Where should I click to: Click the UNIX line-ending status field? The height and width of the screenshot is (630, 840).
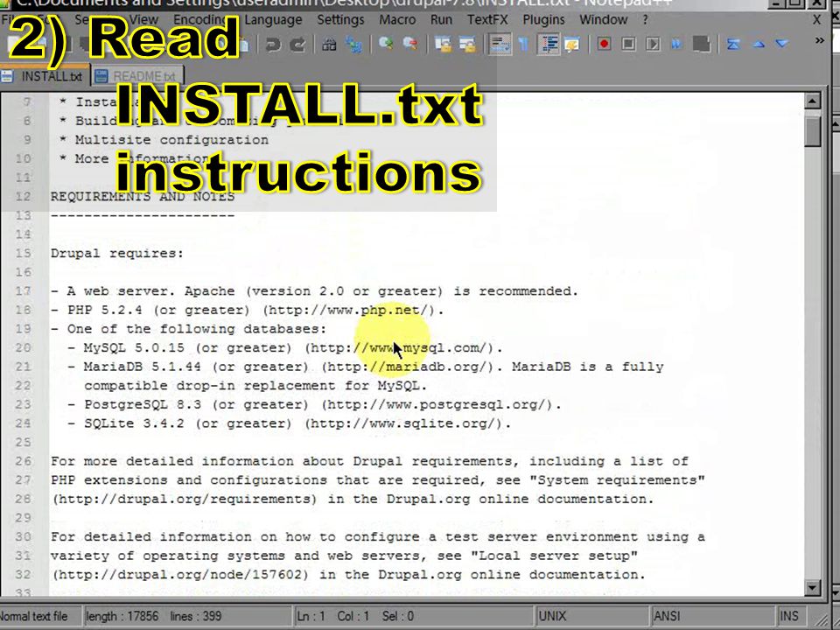(592, 616)
